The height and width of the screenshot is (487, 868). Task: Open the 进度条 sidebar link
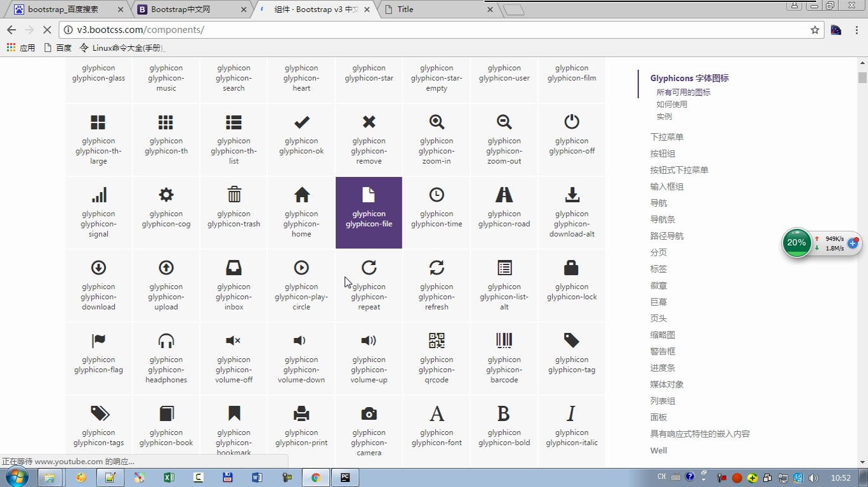point(662,368)
